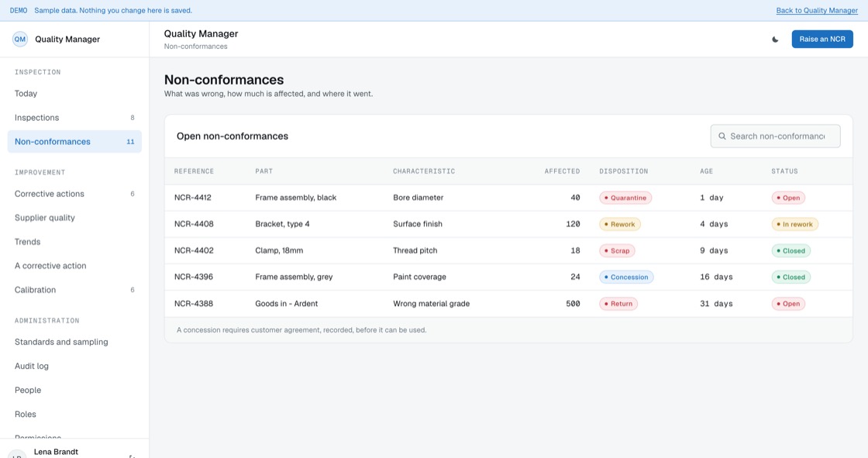The width and height of the screenshot is (868, 458).
Task: Sort by the Age column header
Action: (x=706, y=171)
